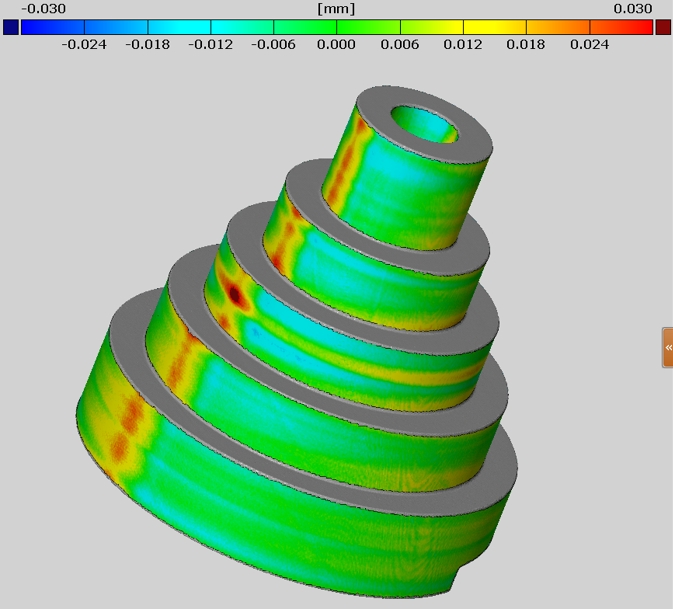Screen dimensions: 673x609
Task: Select the -0.030 minimum scale value
Action: click(x=43, y=9)
